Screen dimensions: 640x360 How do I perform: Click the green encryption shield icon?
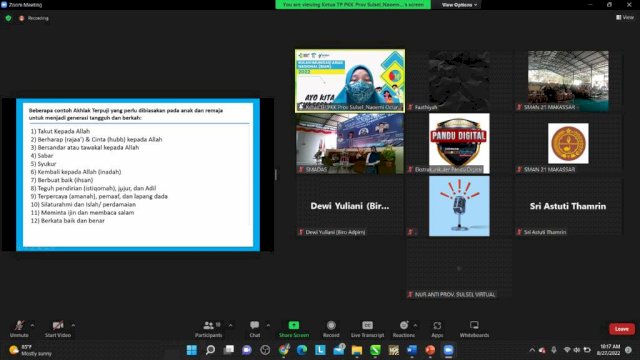(x=9, y=18)
